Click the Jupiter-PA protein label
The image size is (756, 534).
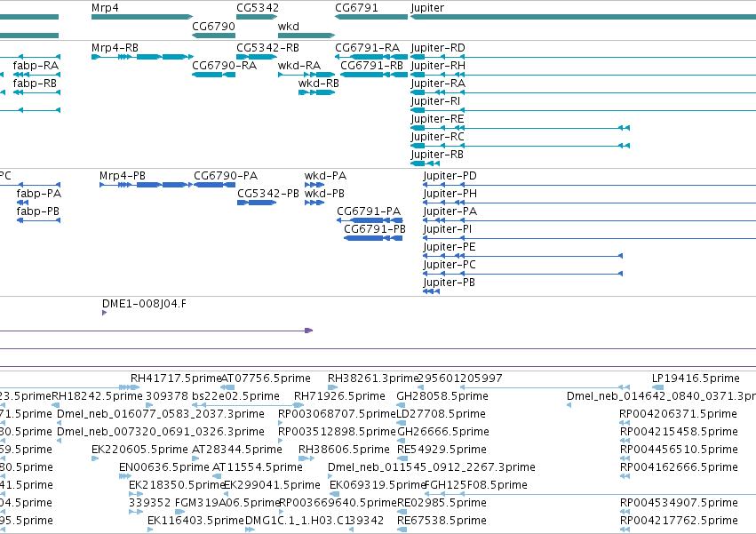coord(450,211)
